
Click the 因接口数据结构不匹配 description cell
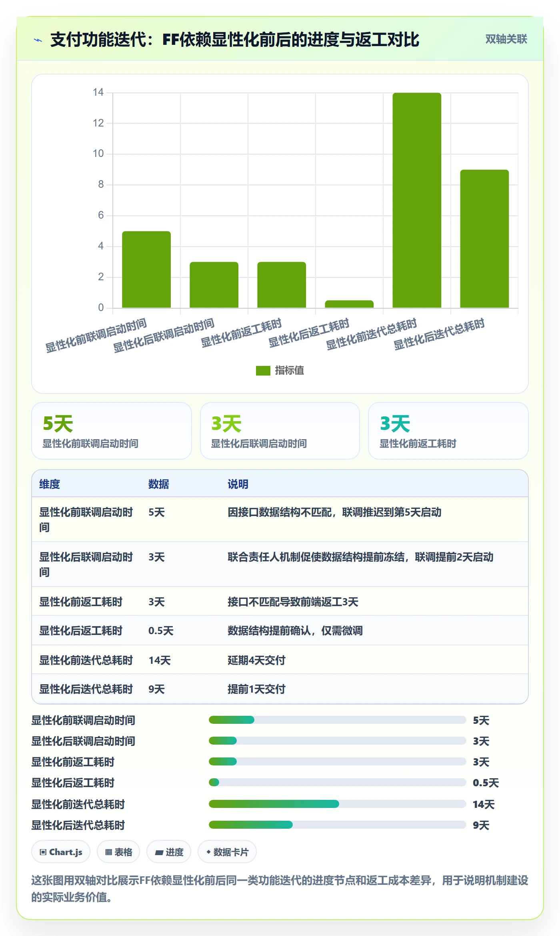(x=334, y=512)
